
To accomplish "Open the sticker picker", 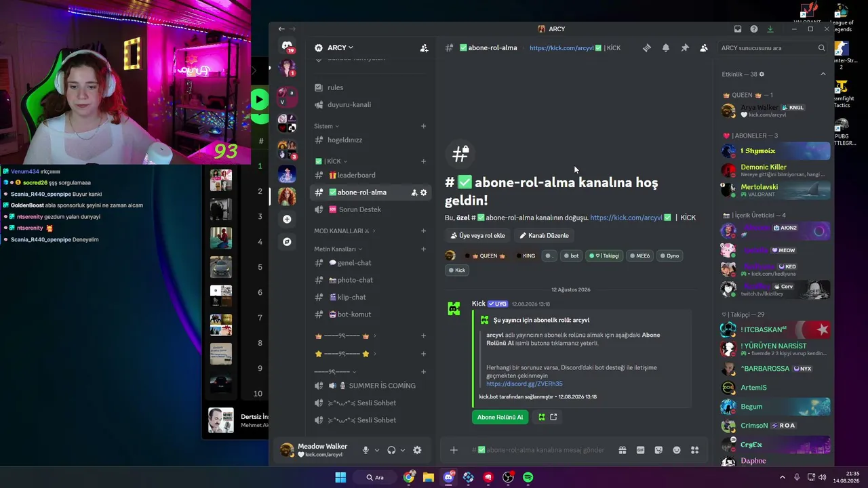I will 658,450.
